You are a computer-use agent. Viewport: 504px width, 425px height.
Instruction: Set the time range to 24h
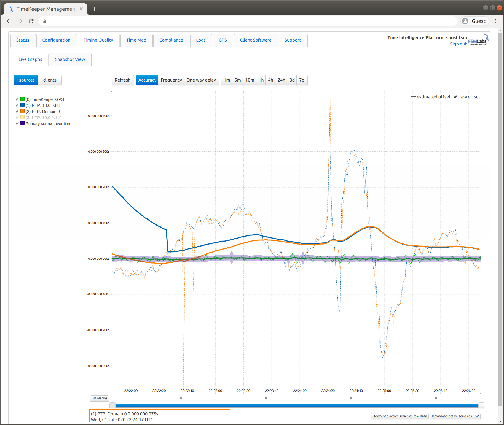coord(281,80)
